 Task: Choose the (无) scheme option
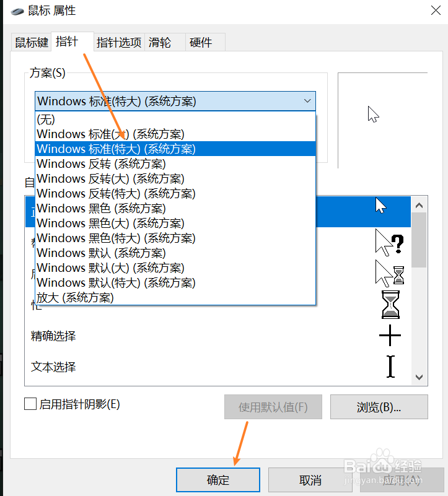(175, 120)
